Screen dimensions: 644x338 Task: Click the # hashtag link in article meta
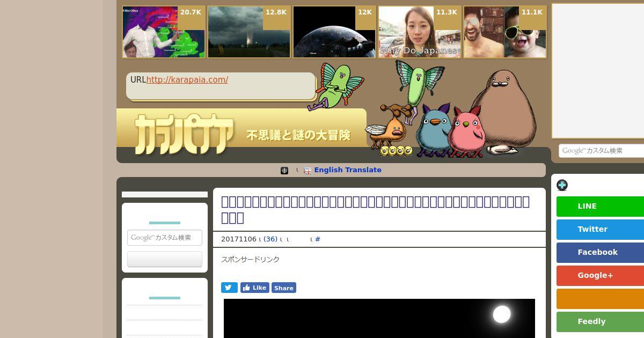click(318, 239)
